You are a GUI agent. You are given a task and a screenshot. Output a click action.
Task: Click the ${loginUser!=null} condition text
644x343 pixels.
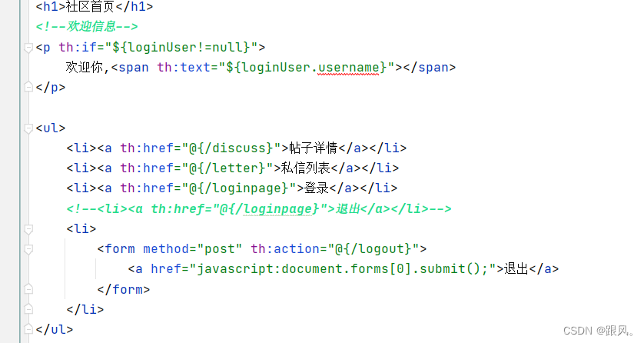181,47
